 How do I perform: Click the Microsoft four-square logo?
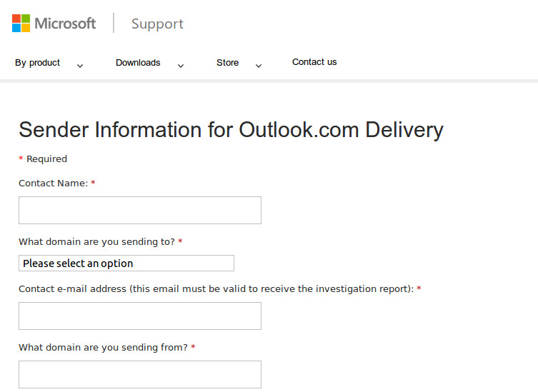21,24
